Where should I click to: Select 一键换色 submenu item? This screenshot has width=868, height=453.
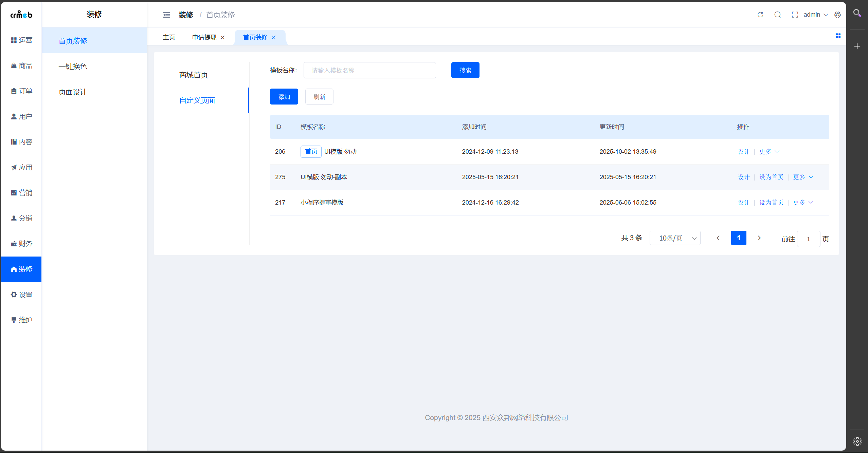coord(73,67)
